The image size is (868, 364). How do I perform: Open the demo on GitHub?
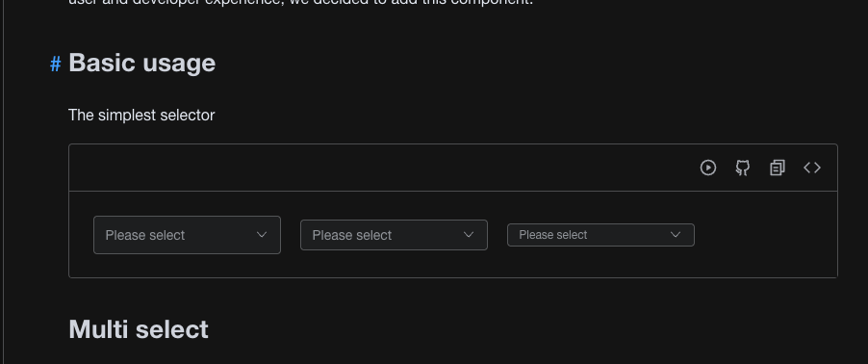tap(742, 168)
